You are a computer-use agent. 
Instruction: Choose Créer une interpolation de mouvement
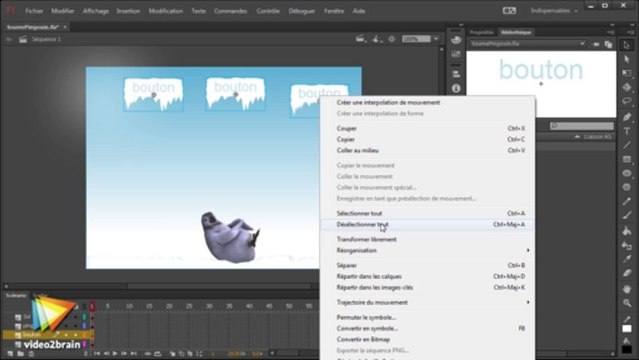coord(427,102)
